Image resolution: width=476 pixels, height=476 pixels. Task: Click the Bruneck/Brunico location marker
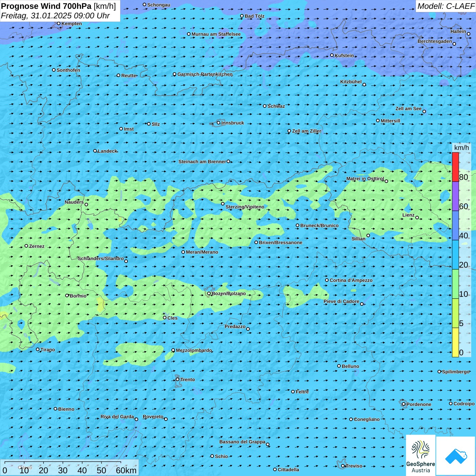[297, 225]
